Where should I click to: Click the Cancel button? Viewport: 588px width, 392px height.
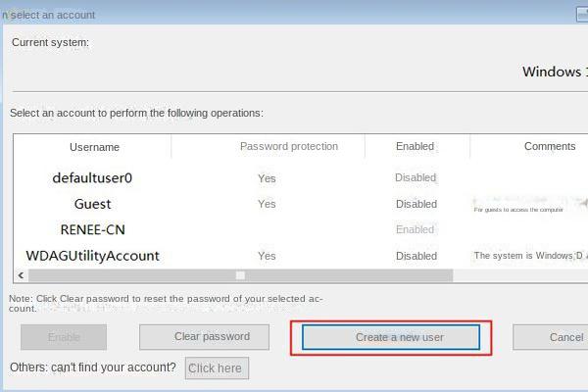coord(550,337)
